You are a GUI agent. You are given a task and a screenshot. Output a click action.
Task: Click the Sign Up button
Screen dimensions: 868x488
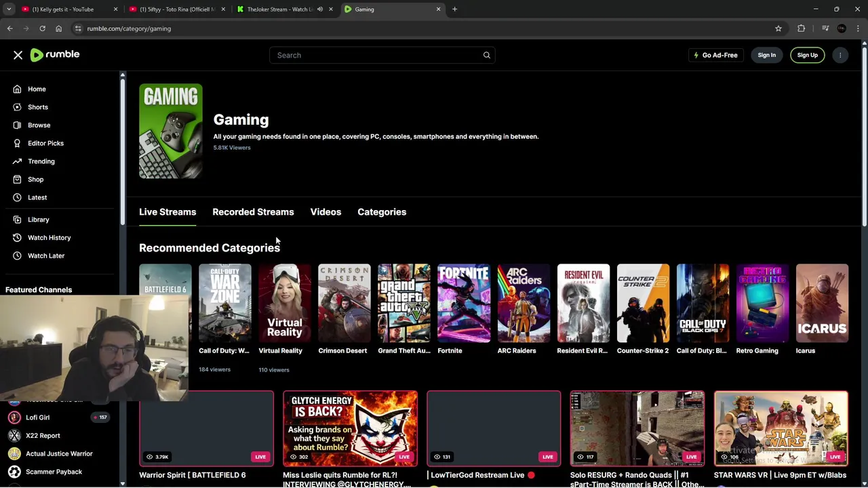pos(807,55)
